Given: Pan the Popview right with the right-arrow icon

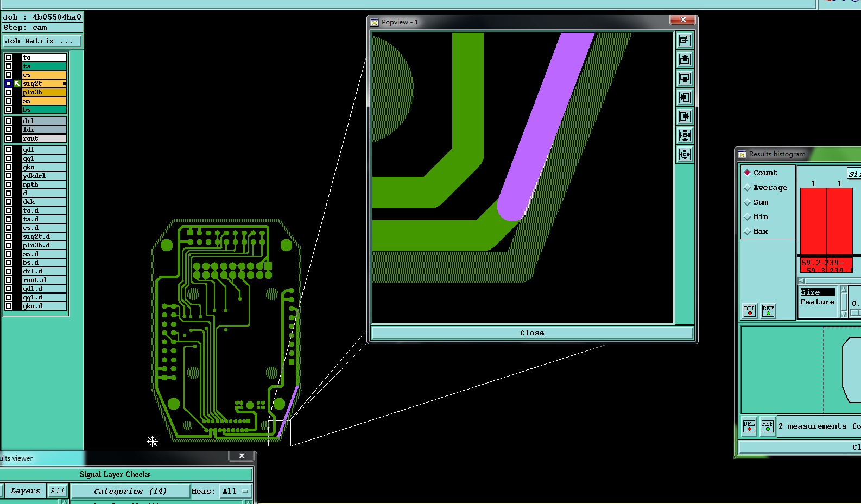Looking at the screenshot, I should click(685, 116).
